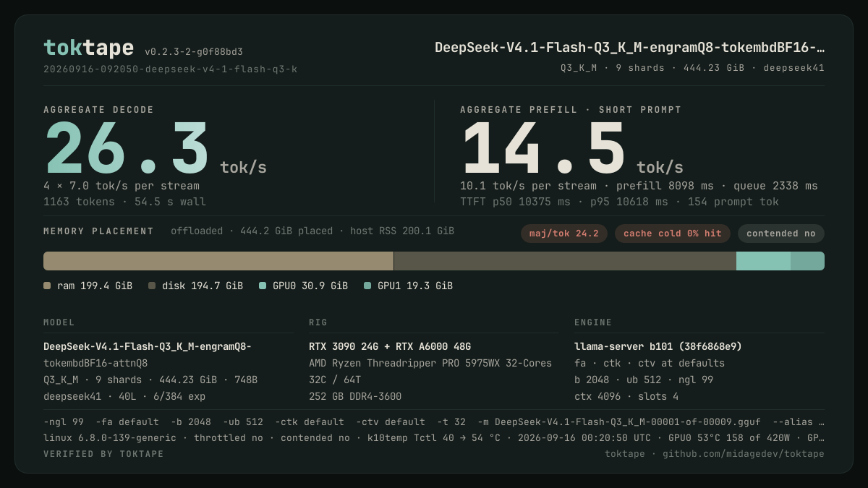Click the GPU1 19.3 GiB legend swatch
The height and width of the screenshot is (488, 868).
point(367,286)
